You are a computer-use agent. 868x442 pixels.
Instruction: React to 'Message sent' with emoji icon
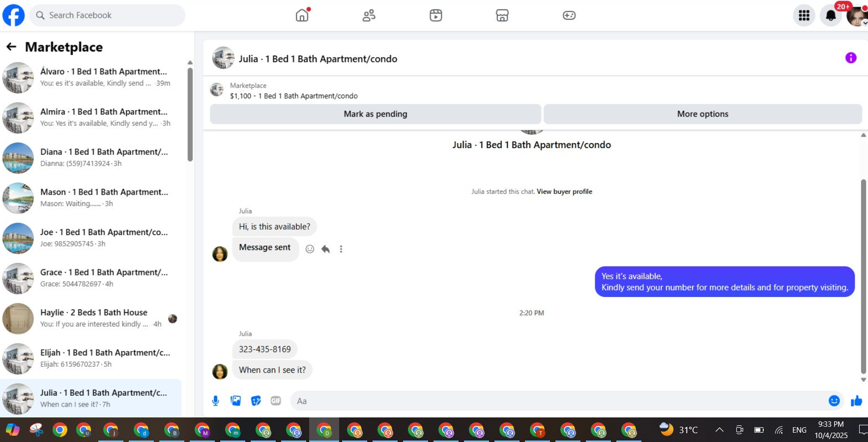pyautogui.click(x=310, y=249)
